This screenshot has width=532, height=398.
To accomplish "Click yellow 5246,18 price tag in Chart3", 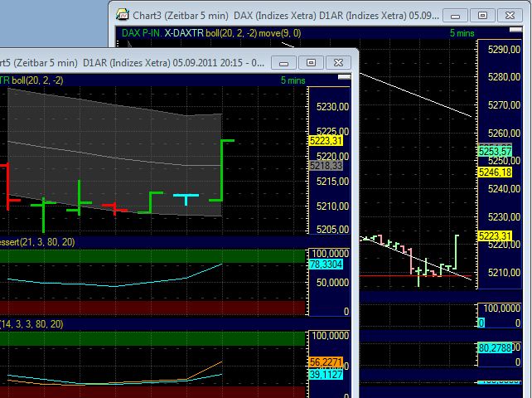I will tap(495, 172).
